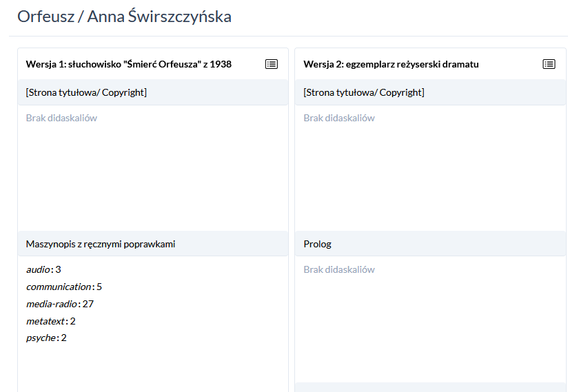Expand Strona tytułowa section in Wersja 2

364,92
